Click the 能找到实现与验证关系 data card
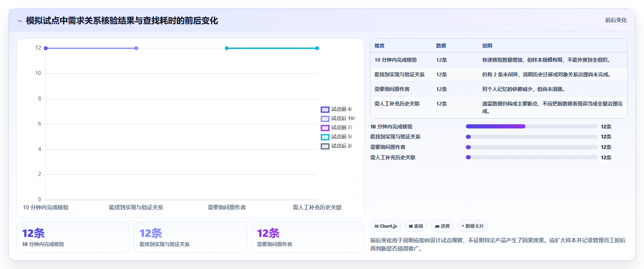The height and width of the screenshot is (269, 644). pos(190,237)
